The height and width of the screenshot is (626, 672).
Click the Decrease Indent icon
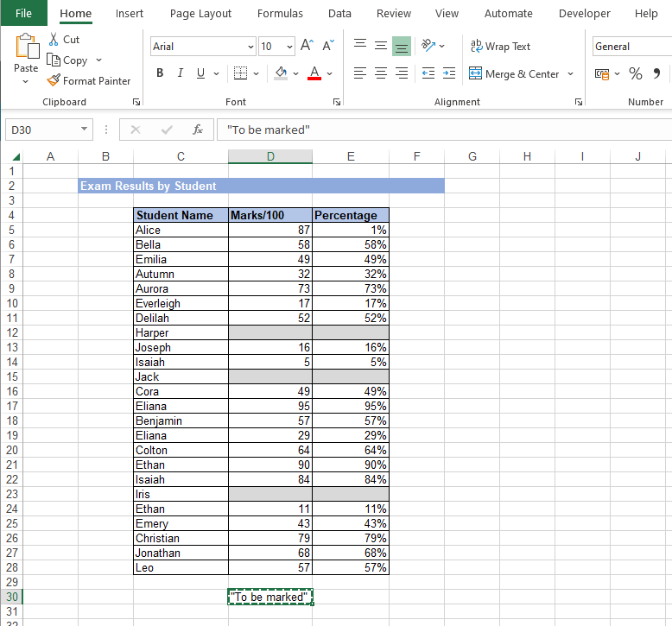[x=428, y=74]
